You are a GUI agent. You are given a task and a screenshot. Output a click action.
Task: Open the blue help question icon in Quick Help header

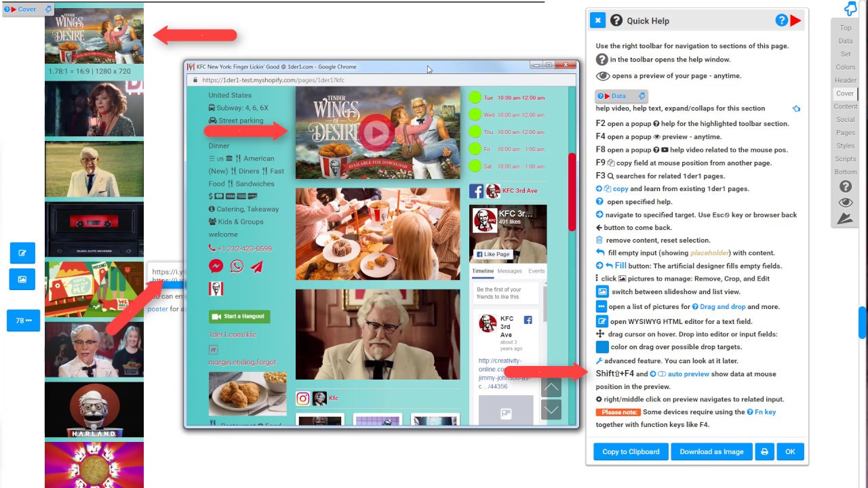pos(781,20)
